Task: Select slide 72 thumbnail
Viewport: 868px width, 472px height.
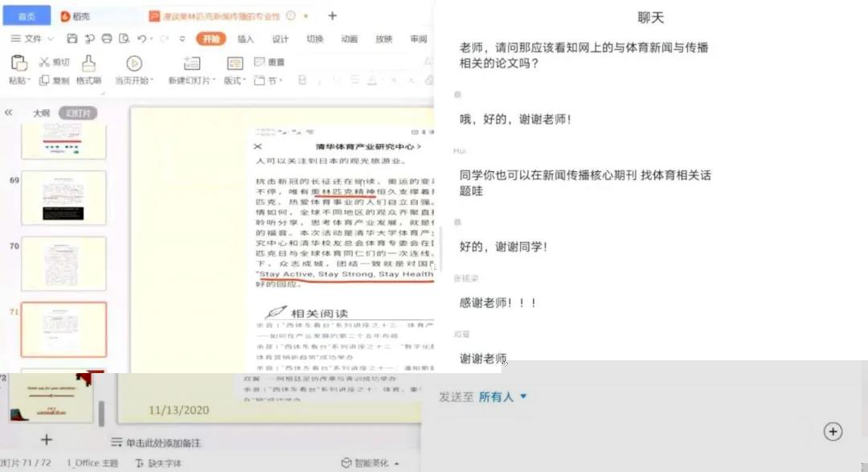Action: point(51,397)
